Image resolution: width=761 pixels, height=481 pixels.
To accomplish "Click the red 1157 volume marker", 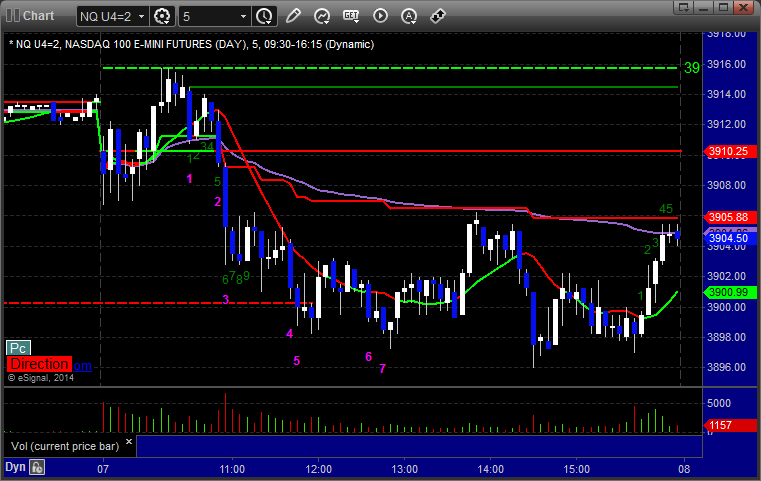I will 730,426.
